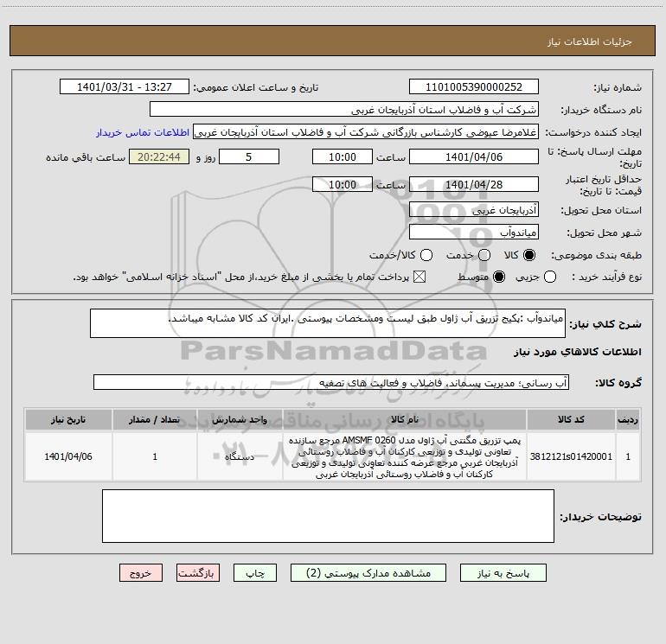This screenshot has width=666, height=644.
Task: Click the نام کالا column header
Action: (x=405, y=419)
